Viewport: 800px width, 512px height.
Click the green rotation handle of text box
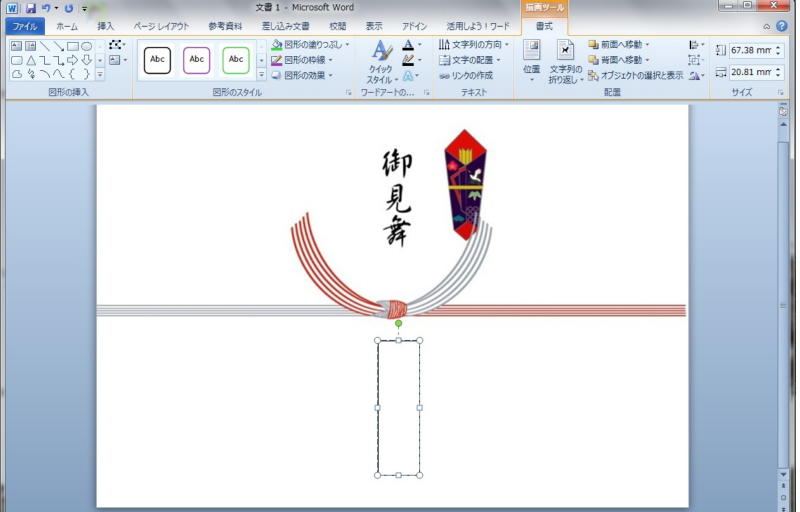click(x=398, y=323)
